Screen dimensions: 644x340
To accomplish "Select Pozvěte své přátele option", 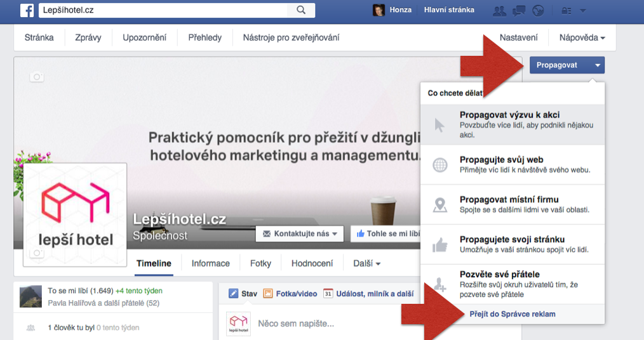I will [513, 284].
